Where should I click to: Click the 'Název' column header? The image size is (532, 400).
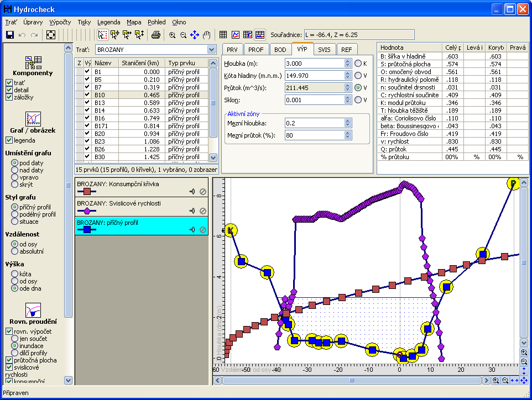[105, 63]
